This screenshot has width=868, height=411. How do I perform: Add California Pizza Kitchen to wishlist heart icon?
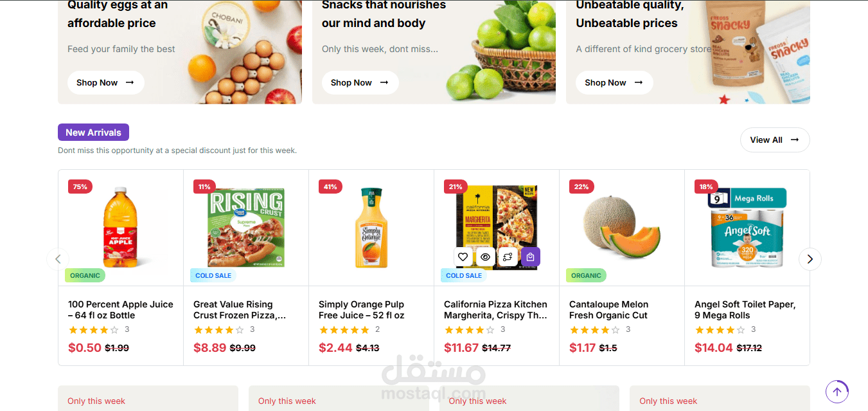pyautogui.click(x=463, y=257)
